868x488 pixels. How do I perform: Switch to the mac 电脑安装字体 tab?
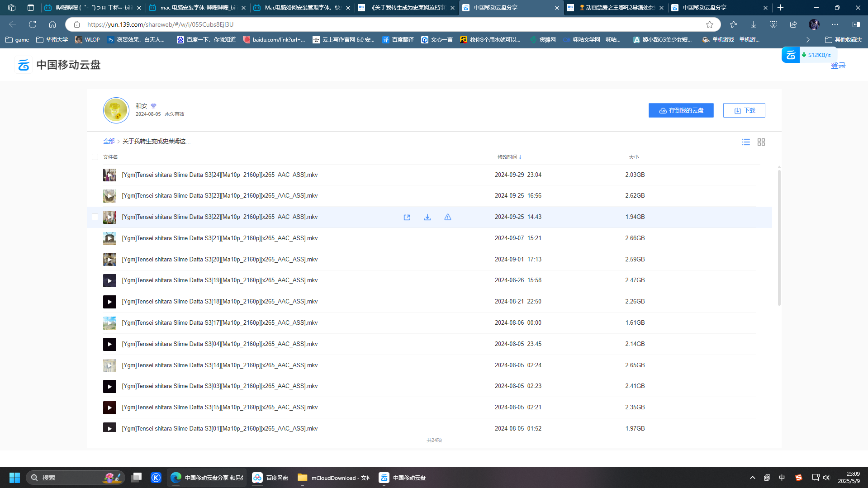198,8
